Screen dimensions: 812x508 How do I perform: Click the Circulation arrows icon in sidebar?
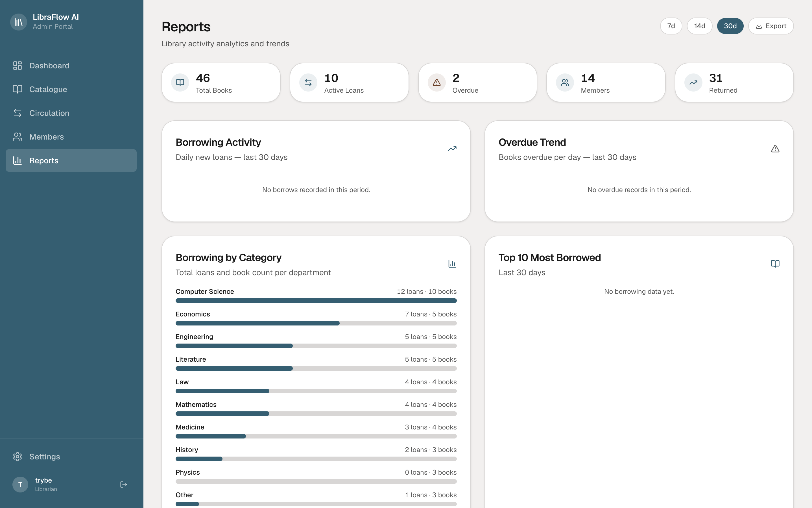coord(18,113)
